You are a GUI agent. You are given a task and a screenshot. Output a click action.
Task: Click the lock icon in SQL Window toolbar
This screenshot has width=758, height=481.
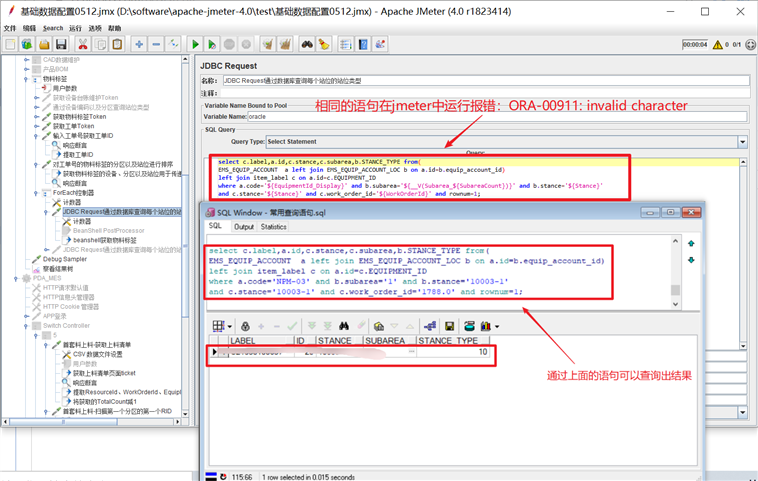(246, 326)
